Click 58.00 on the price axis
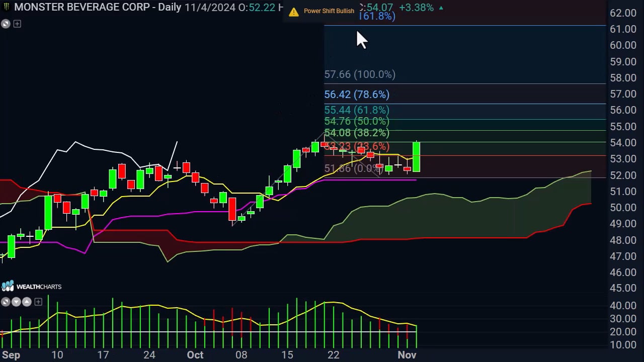 [623, 78]
